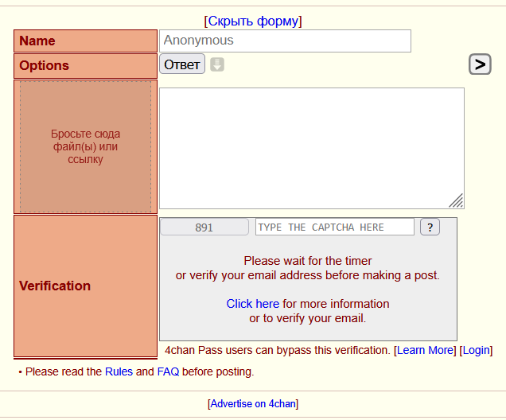The height and width of the screenshot is (420, 506).
Task: Click the grayed down-arrow icon beside Ответ
Action: (x=217, y=64)
